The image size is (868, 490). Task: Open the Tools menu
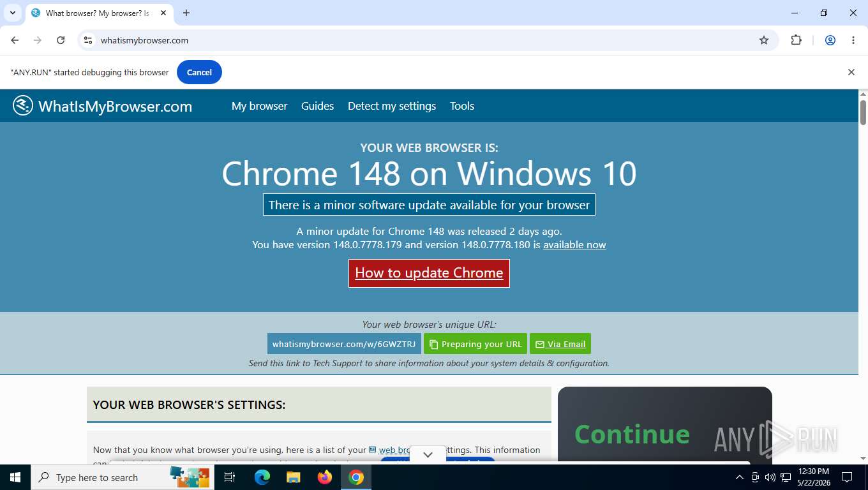point(462,106)
